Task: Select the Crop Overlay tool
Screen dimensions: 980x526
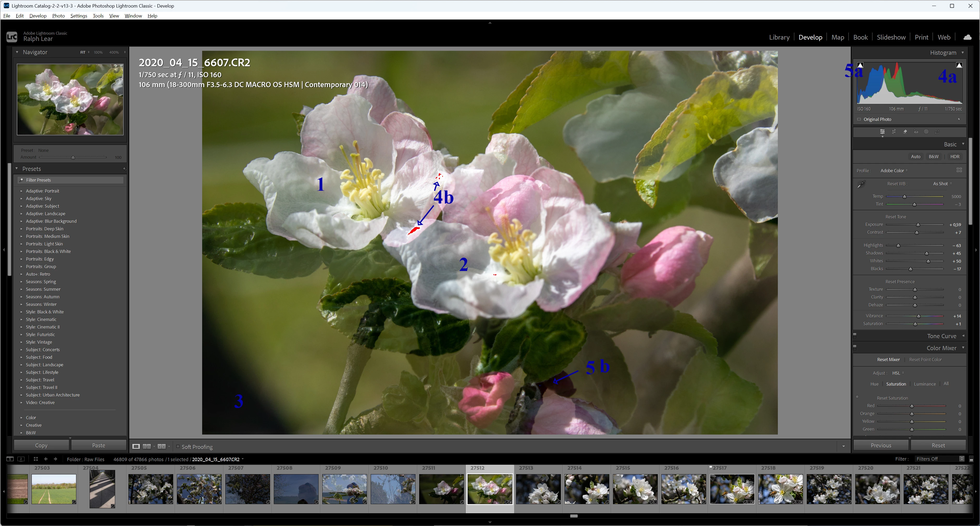Action: click(894, 132)
